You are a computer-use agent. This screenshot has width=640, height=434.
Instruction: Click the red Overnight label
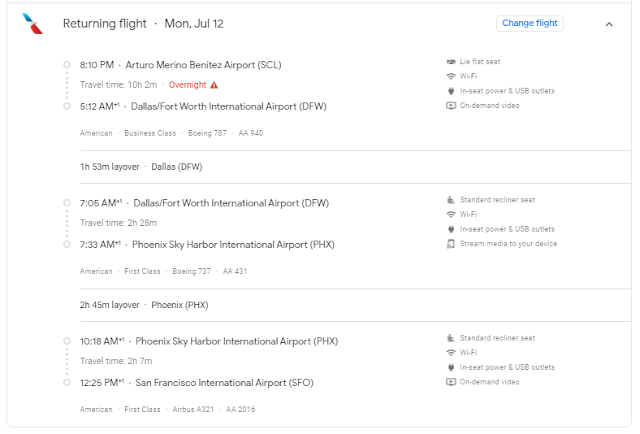click(x=187, y=85)
